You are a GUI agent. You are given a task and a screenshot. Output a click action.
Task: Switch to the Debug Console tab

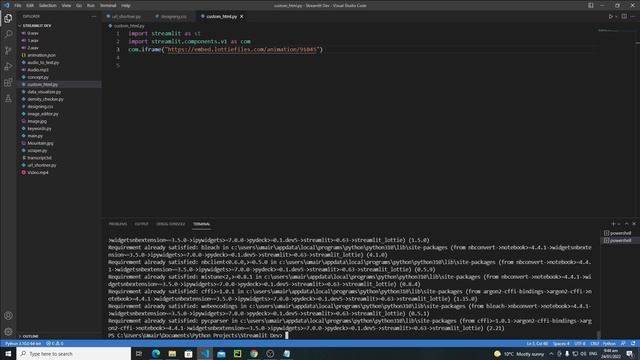coord(171,224)
